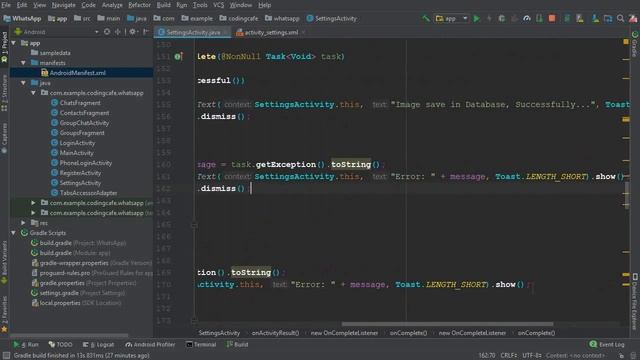Image resolution: width=640 pixels, height=360 pixels.
Task: Open the Event Log
Action: pyautogui.click(x=607, y=344)
